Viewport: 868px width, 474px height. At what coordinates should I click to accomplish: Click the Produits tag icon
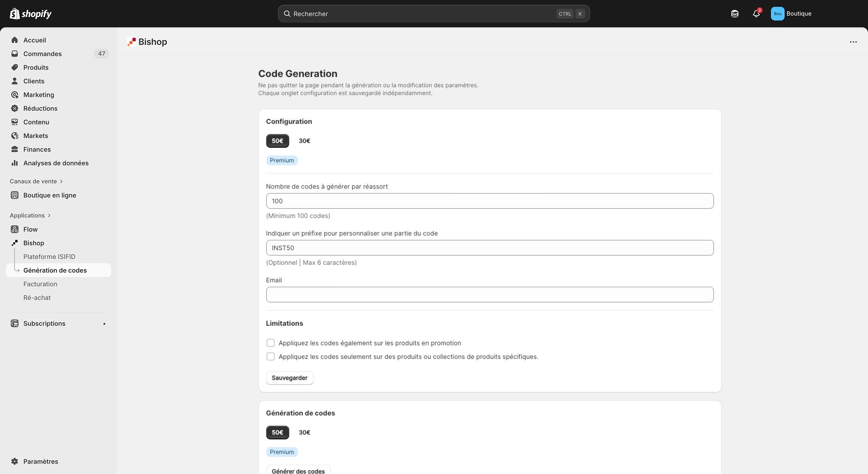(x=15, y=67)
